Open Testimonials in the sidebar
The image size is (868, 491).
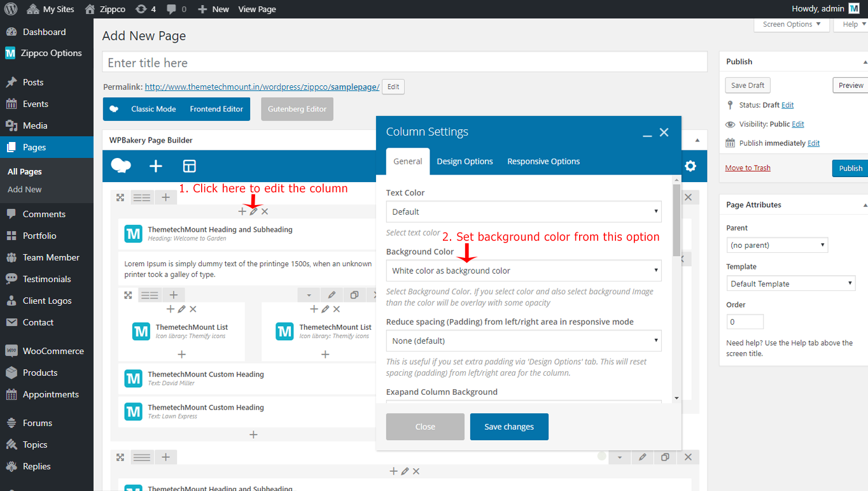[46, 279]
